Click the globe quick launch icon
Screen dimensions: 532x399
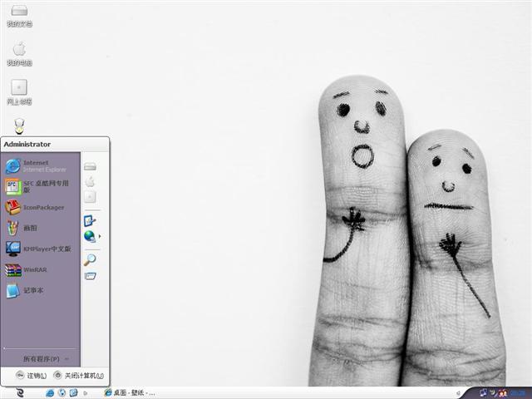point(62,393)
